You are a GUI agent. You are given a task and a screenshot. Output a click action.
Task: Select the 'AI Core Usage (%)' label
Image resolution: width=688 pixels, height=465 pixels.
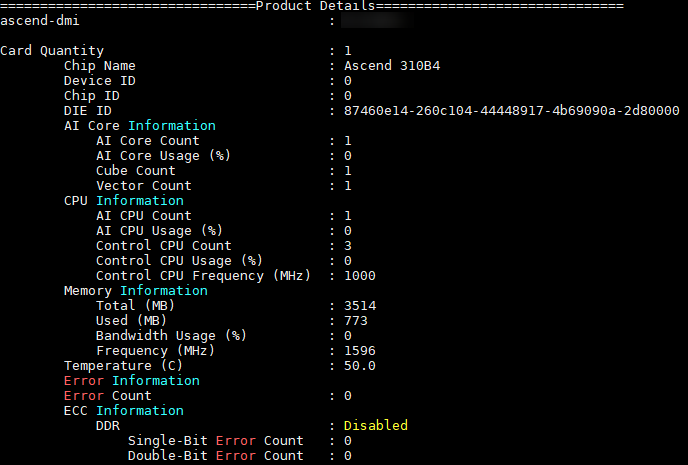[x=163, y=156]
